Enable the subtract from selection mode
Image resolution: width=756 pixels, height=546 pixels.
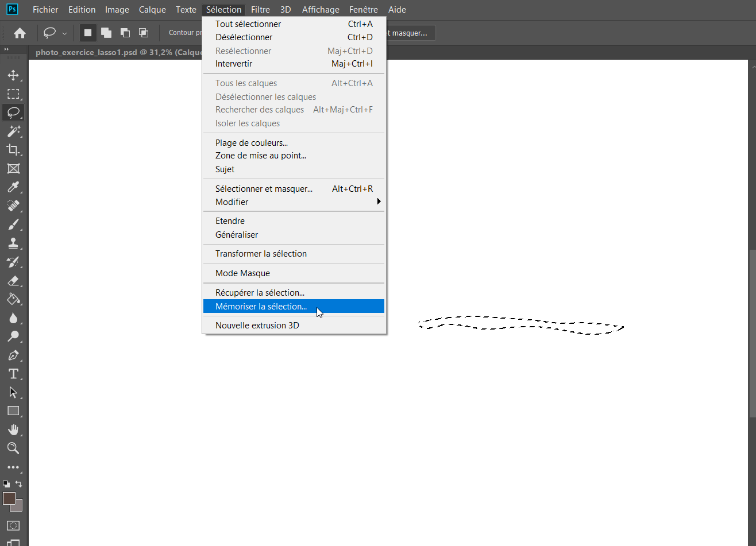(125, 33)
